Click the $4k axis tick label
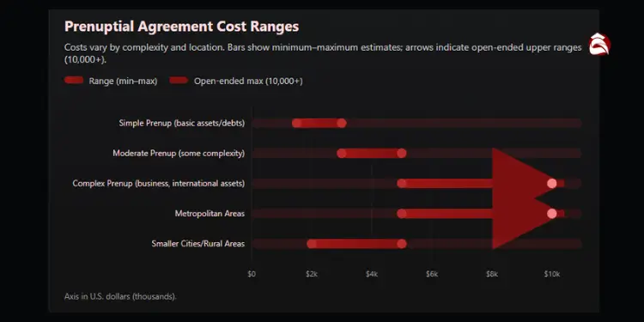Screen dimensions: 644x322 click(x=372, y=275)
